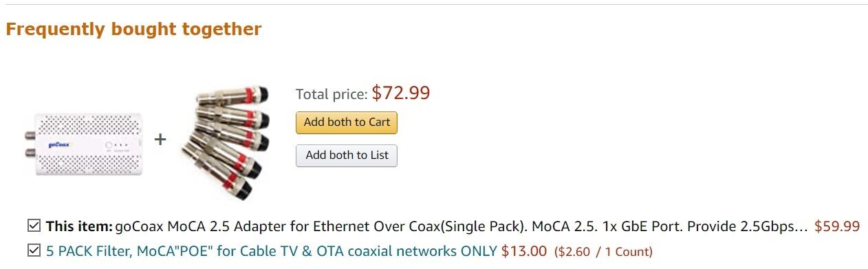Screen dimensions: 868x269
Task: Click the $72.99 total price
Action: (x=401, y=93)
